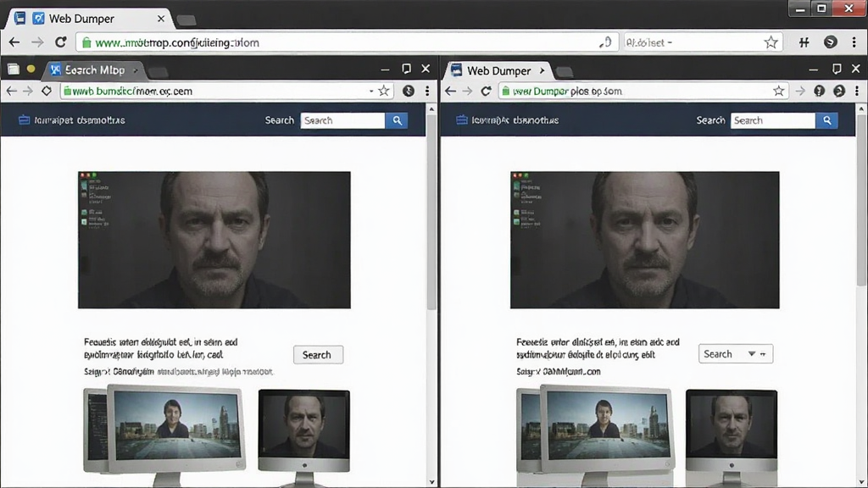The width and height of the screenshot is (868, 488).
Task: Click the page icon in left title bar
Action: point(14,69)
